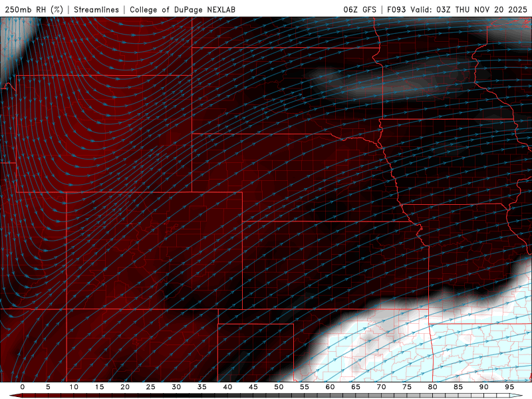Viewport: 532px width, 399px height.
Task: Click the "60" colorbar label
Action: point(330,387)
